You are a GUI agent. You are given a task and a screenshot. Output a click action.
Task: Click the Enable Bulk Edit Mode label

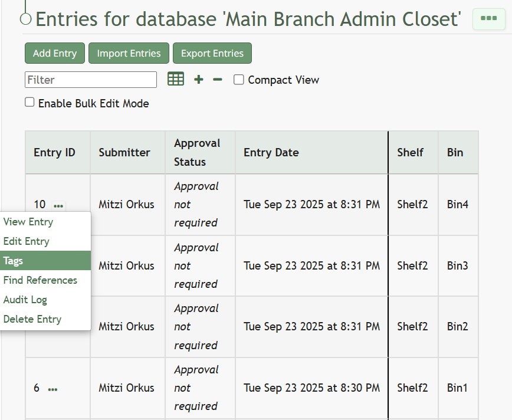[94, 104]
